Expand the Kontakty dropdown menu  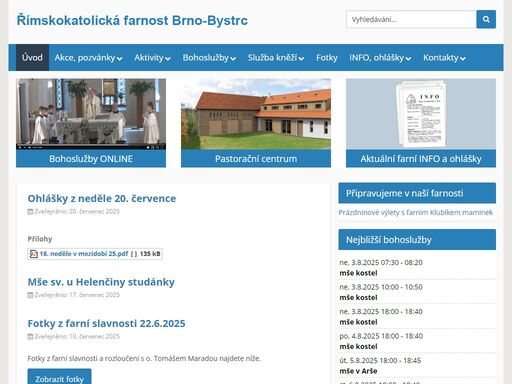pos(444,58)
